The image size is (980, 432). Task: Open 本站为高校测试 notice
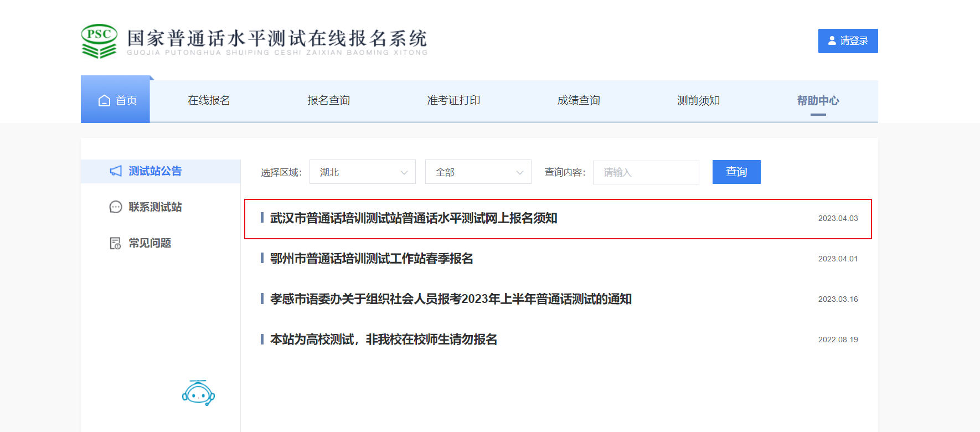click(384, 340)
